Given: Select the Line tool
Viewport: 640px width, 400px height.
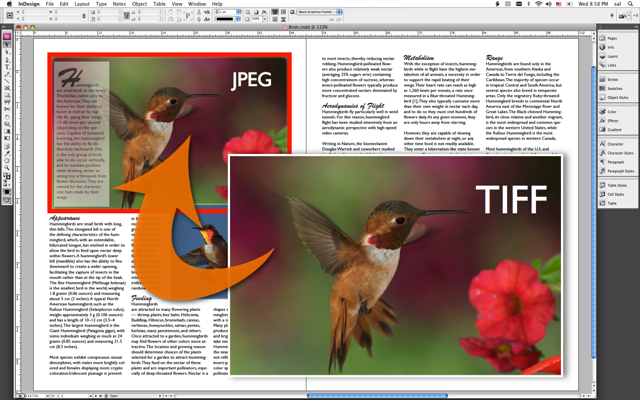Looking at the screenshot, I should tap(7, 81).
